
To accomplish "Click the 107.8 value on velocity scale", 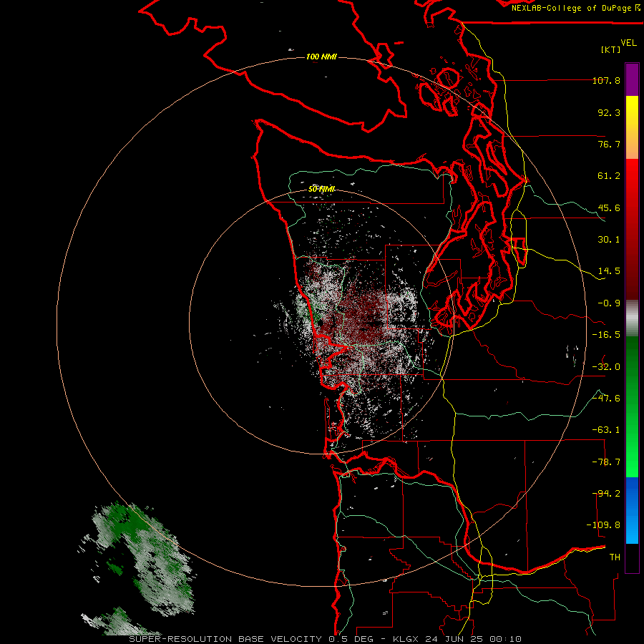I will 606,80.
